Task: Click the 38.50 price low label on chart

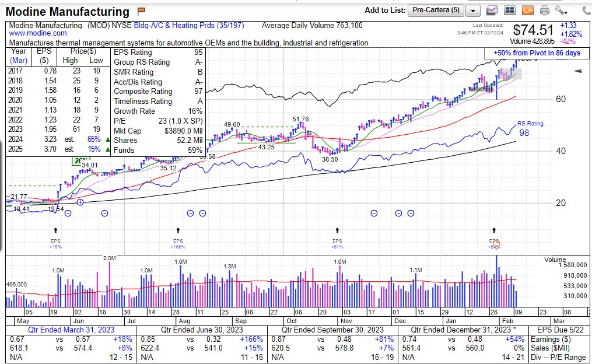Action: [x=330, y=159]
